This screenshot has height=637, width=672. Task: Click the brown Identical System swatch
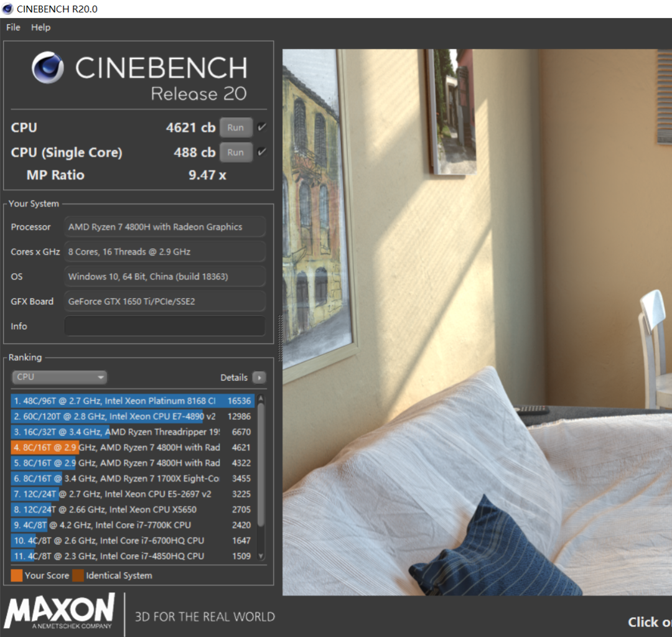(x=78, y=575)
